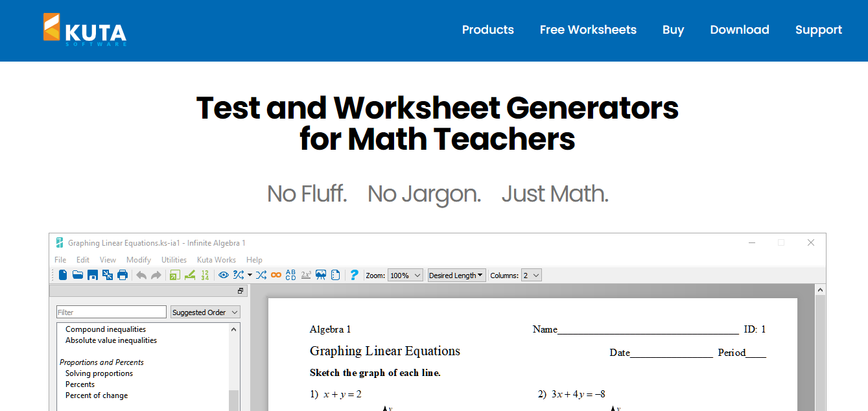Viewport: 868px width, 411px height.
Task: Click the Algebra 1 text on the worksheet
Action: click(x=331, y=329)
